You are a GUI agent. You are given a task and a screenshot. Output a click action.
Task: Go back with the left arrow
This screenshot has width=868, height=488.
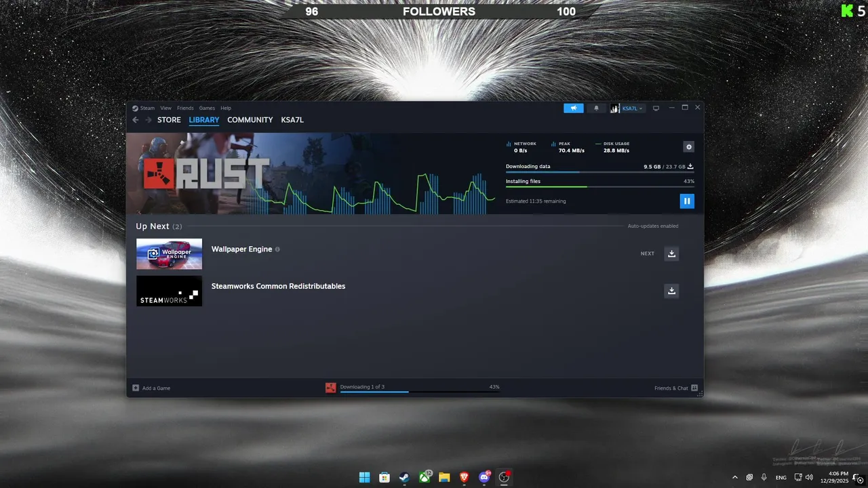tap(136, 120)
